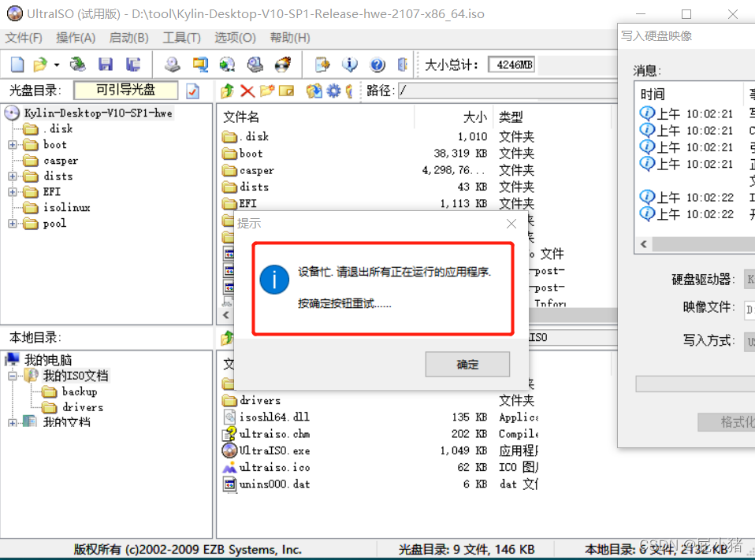Viewport: 755px width, 560px height.
Task: Click the 4246MB total size field
Action: click(511, 65)
